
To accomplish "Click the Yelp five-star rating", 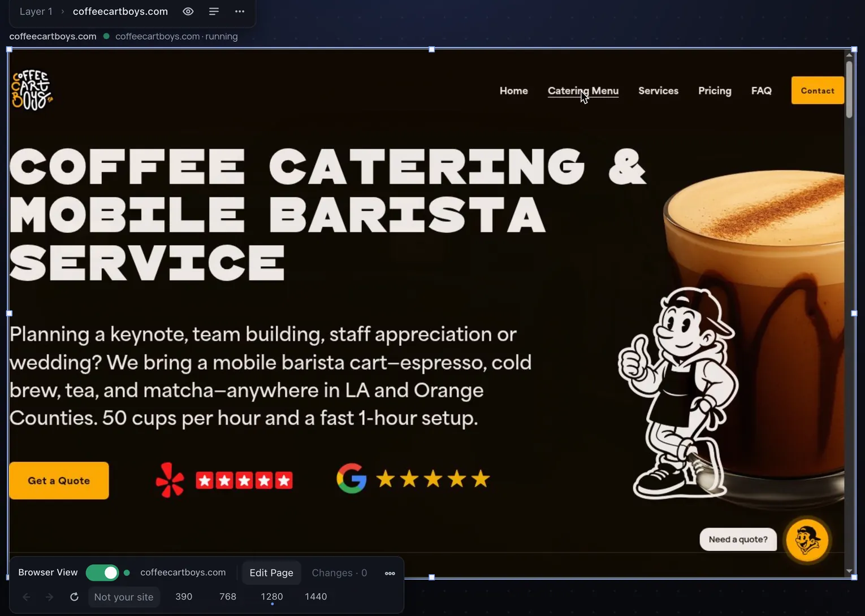I will pos(244,480).
